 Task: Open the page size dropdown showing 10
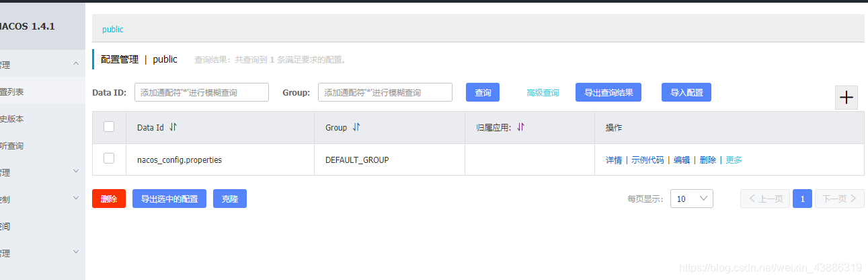692,199
